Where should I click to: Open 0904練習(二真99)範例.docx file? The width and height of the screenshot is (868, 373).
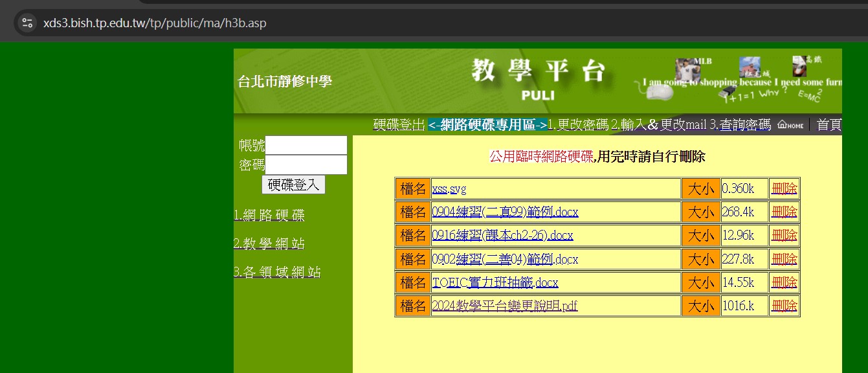505,212
